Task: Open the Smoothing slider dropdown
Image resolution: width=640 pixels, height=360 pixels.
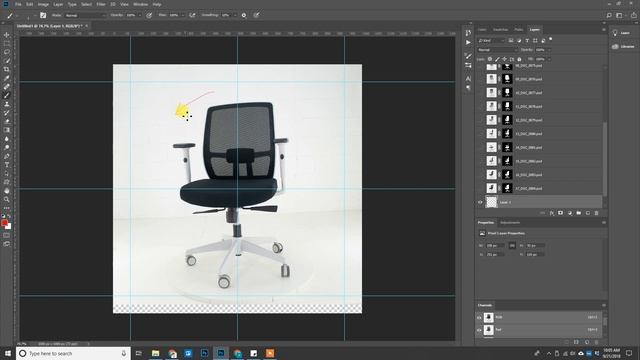Action: tap(234, 15)
